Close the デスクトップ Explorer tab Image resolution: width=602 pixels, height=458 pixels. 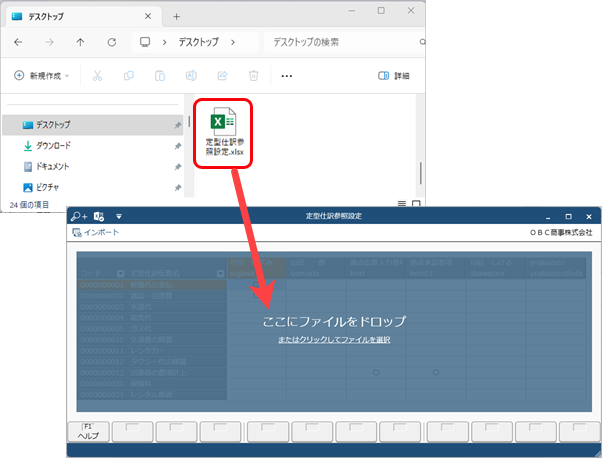[148, 17]
